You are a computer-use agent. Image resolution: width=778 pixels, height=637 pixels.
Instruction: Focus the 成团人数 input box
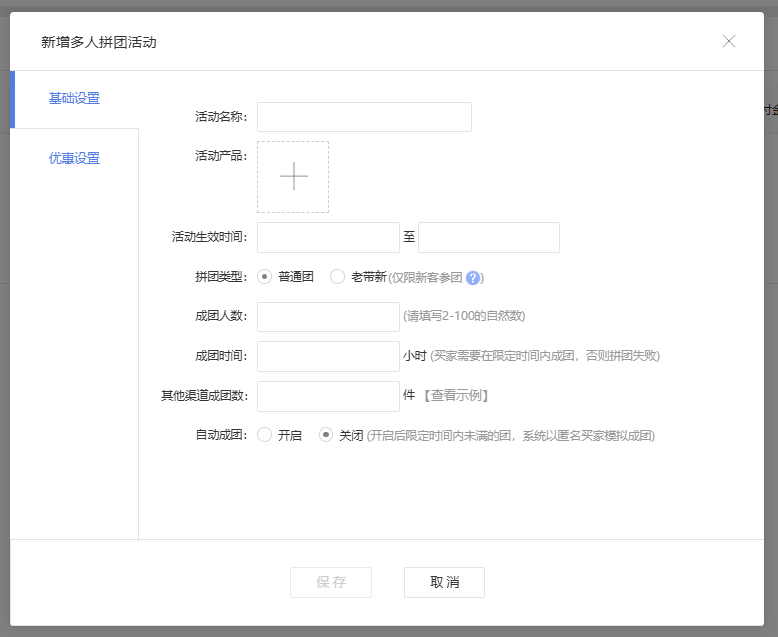328,317
